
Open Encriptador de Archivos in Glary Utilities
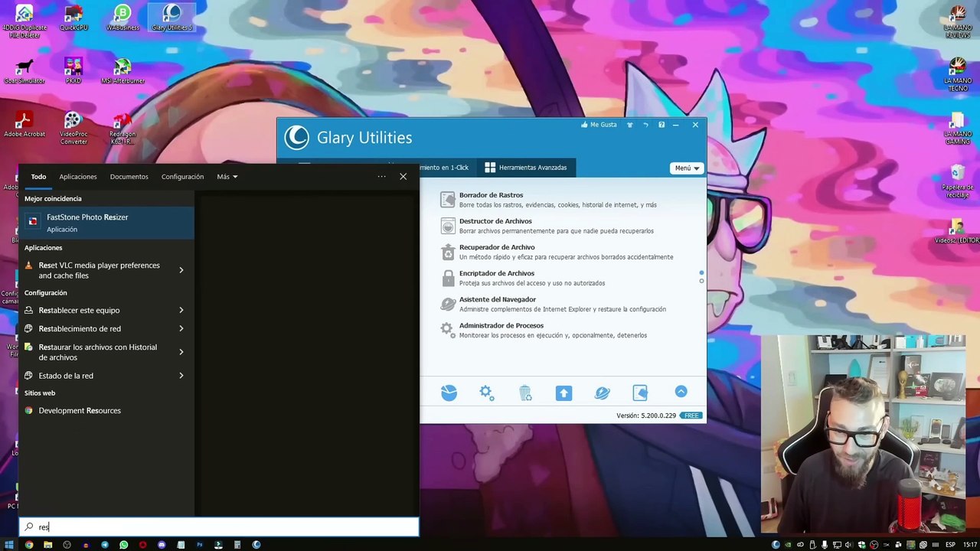tap(497, 273)
